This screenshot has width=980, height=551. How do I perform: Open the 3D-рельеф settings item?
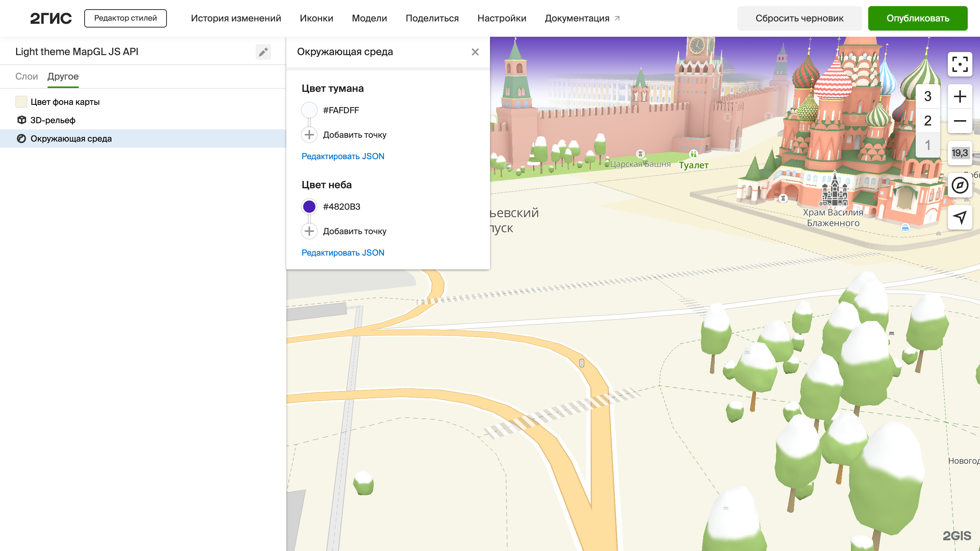pos(53,120)
